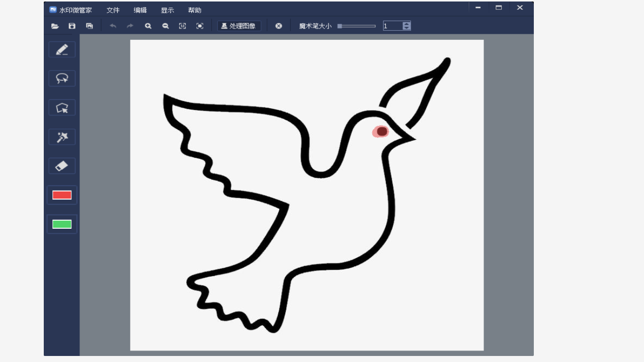Select the lasso selection tool

(x=62, y=78)
